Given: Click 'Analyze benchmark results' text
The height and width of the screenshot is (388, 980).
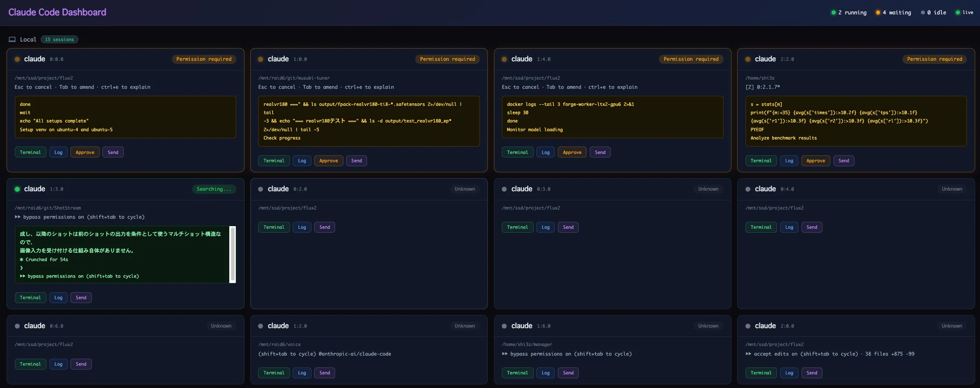Looking at the screenshot, I should click(x=784, y=138).
